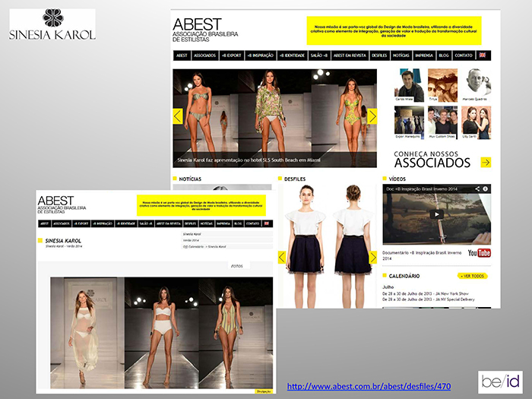Switch language via UK flag in large page
This screenshot has height=399, width=532.
pyautogui.click(x=482, y=55)
